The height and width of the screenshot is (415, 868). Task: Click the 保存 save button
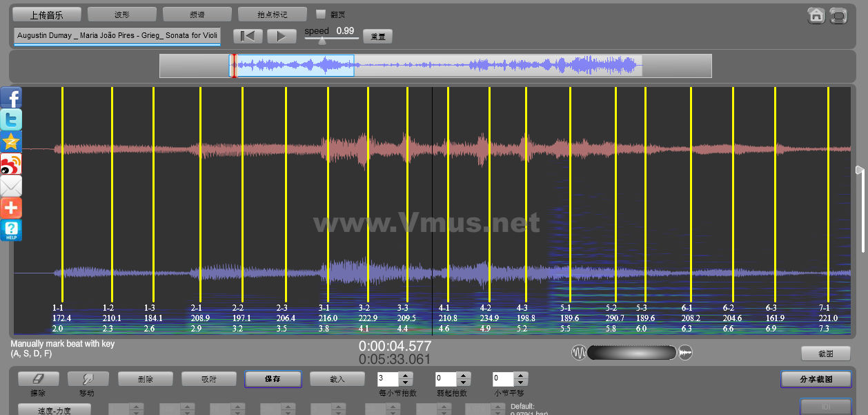coord(273,379)
